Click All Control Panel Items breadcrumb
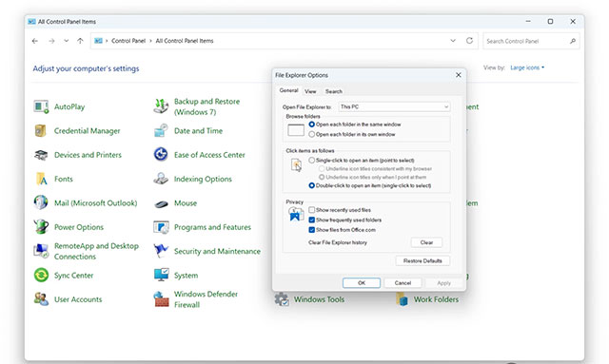The height and width of the screenshot is (364, 609). tap(185, 41)
